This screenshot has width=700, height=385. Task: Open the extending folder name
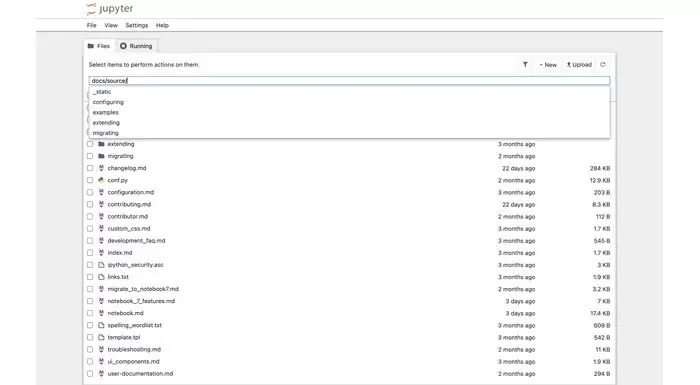pyautogui.click(x=121, y=144)
